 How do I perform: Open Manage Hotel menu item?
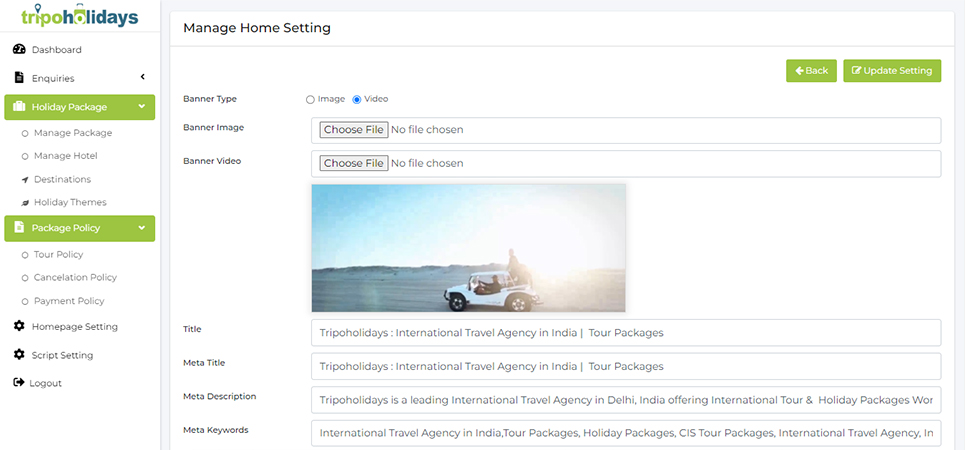click(65, 156)
